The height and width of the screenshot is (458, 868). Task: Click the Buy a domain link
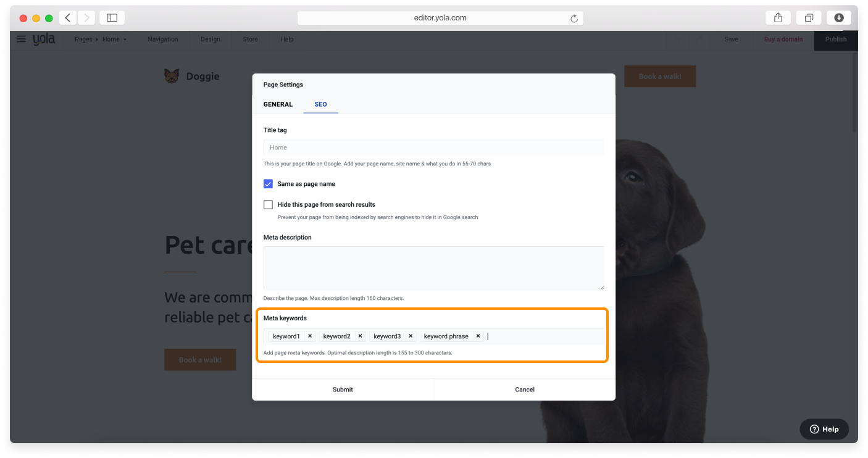782,39
